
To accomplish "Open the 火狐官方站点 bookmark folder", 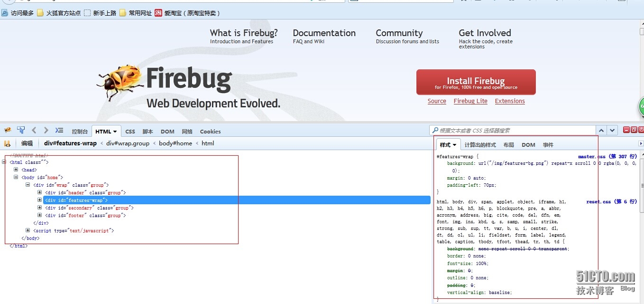I will (x=59, y=13).
